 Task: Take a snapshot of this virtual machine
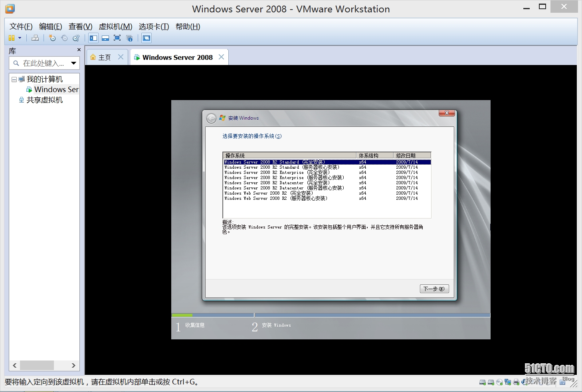[x=52, y=38]
